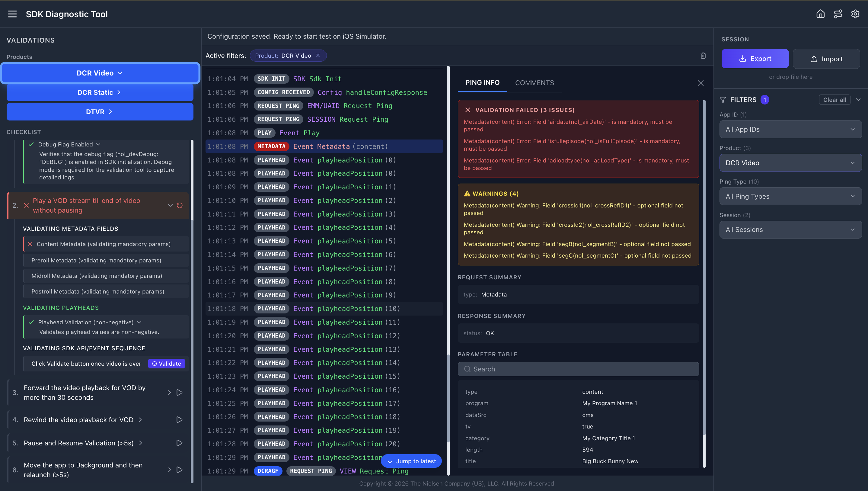The height and width of the screenshot is (491, 868).
Task: Click the Jump to latest button
Action: tap(411, 461)
